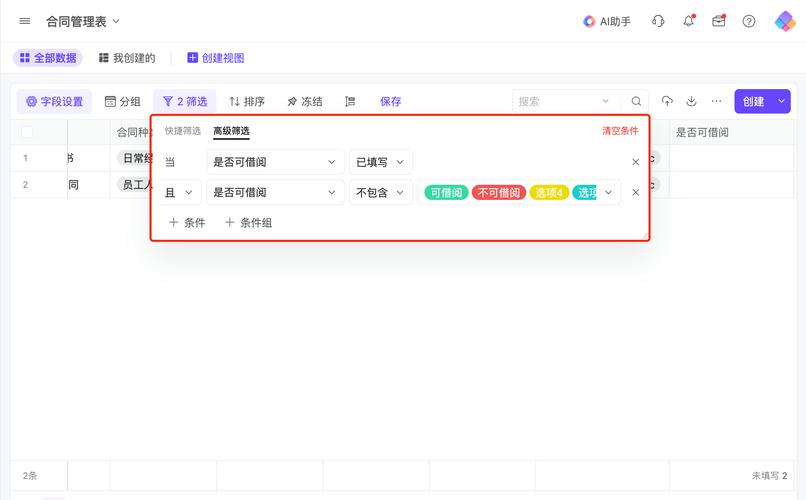The width and height of the screenshot is (806, 500).
Task: Click the row height icon
Action: tap(350, 101)
